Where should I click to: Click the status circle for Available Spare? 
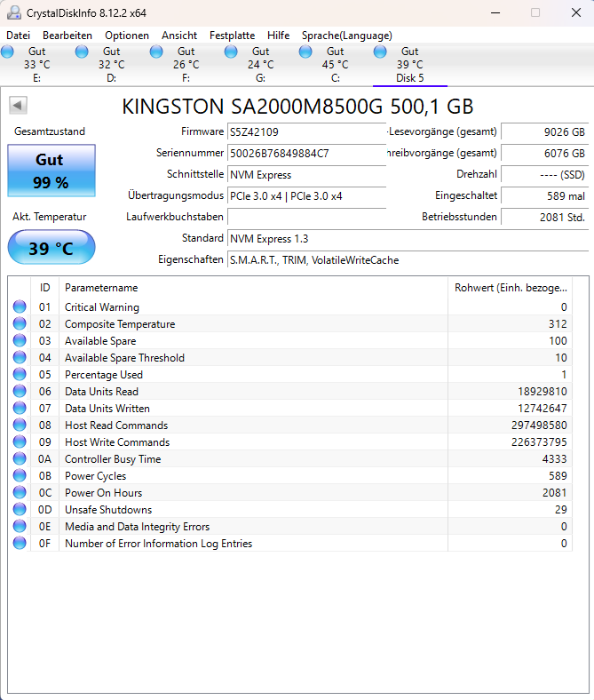(20, 340)
